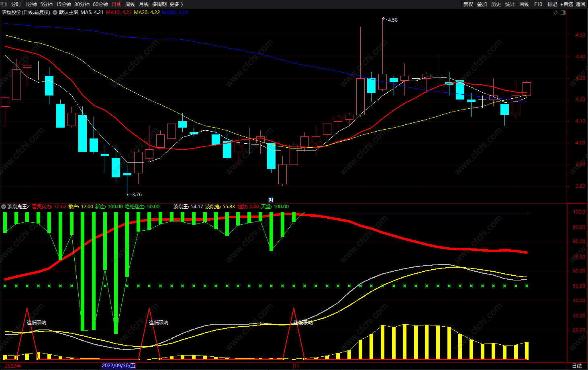Select the 1分钟 period tab
588x370 pixels.
point(31,4)
